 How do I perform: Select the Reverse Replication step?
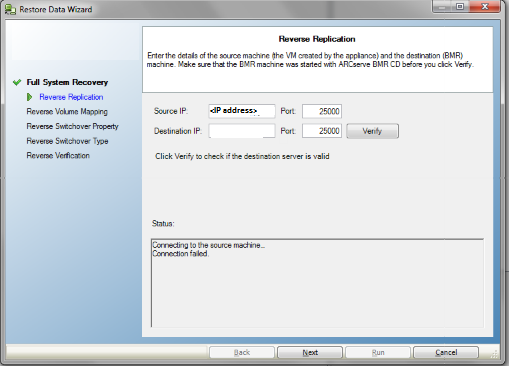71,97
